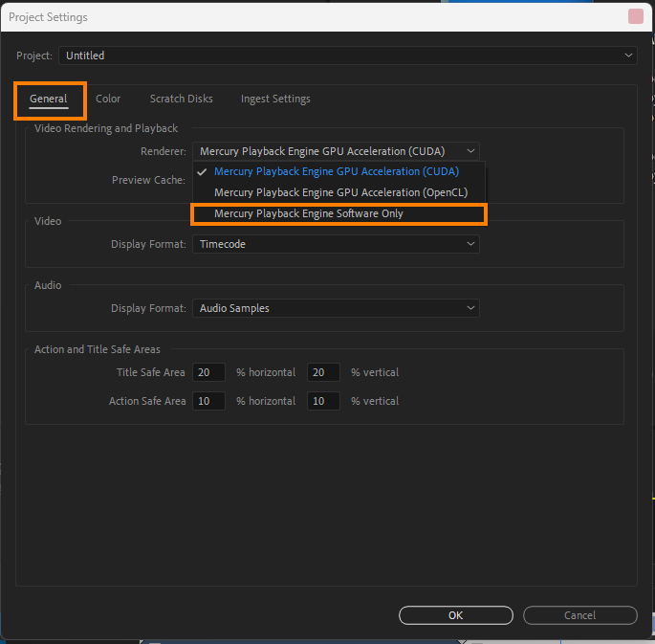The height and width of the screenshot is (644, 655).
Task: Collapse the Renderer dropdown
Action: [x=336, y=151]
